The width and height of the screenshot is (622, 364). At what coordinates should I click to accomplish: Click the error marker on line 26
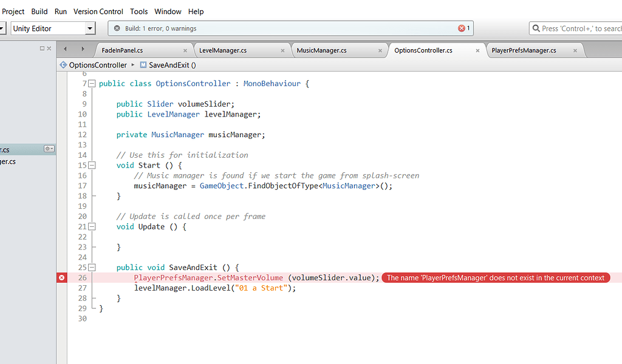pyautogui.click(x=62, y=278)
